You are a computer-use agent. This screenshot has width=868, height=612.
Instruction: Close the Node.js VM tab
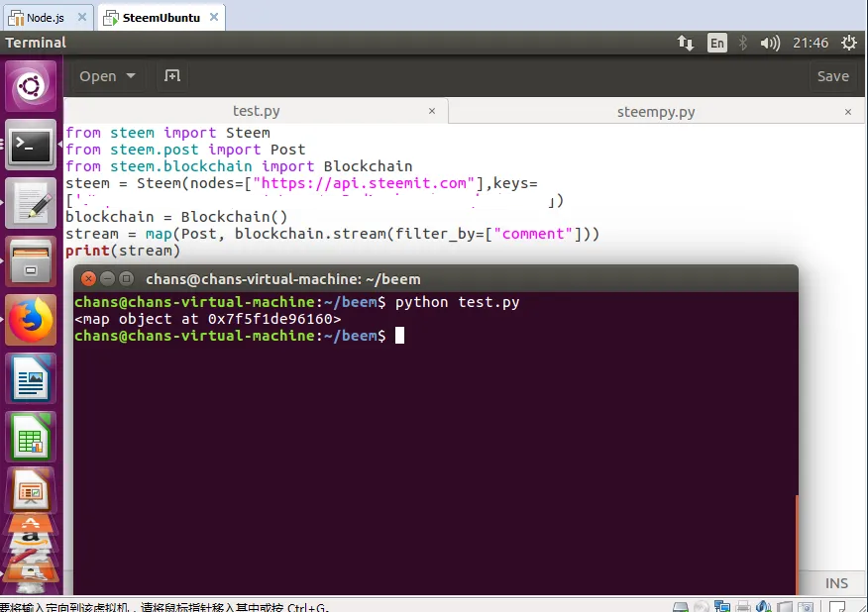click(x=82, y=17)
